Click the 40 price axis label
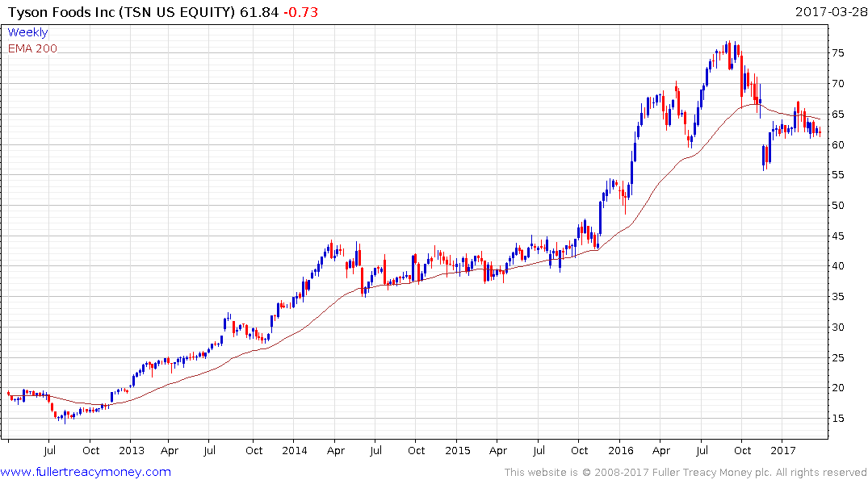 (x=837, y=266)
